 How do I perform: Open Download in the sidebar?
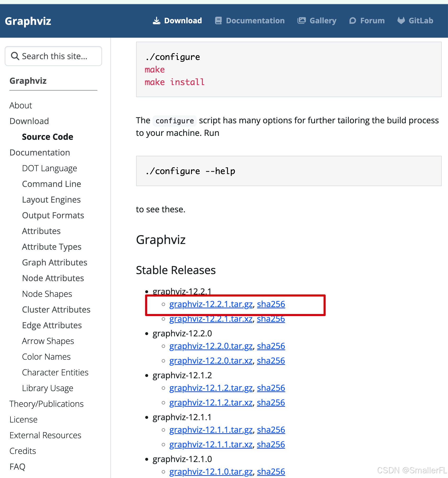[x=29, y=121]
